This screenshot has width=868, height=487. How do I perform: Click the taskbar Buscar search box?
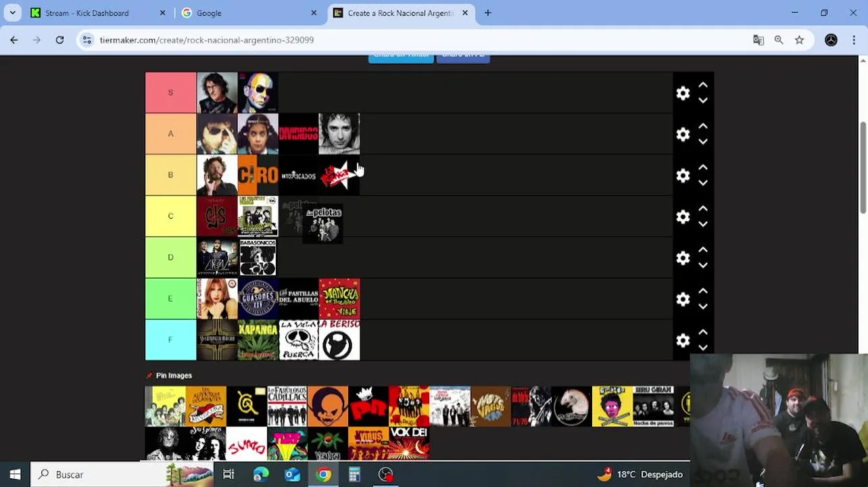pyautogui.click(x=123, y=474)
